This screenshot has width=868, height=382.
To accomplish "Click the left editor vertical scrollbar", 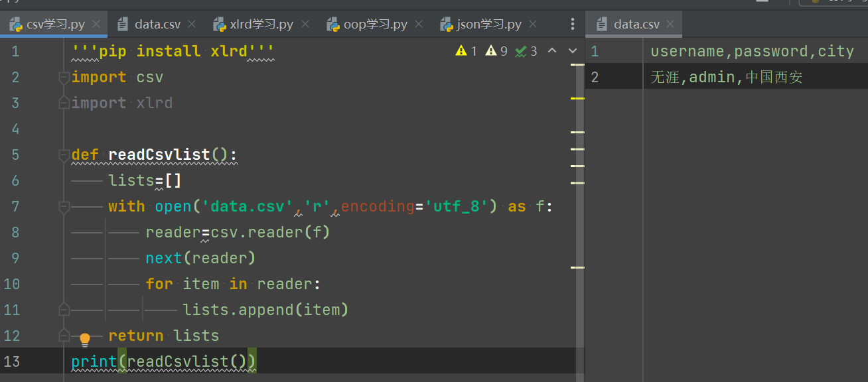I will pos(580,210).
